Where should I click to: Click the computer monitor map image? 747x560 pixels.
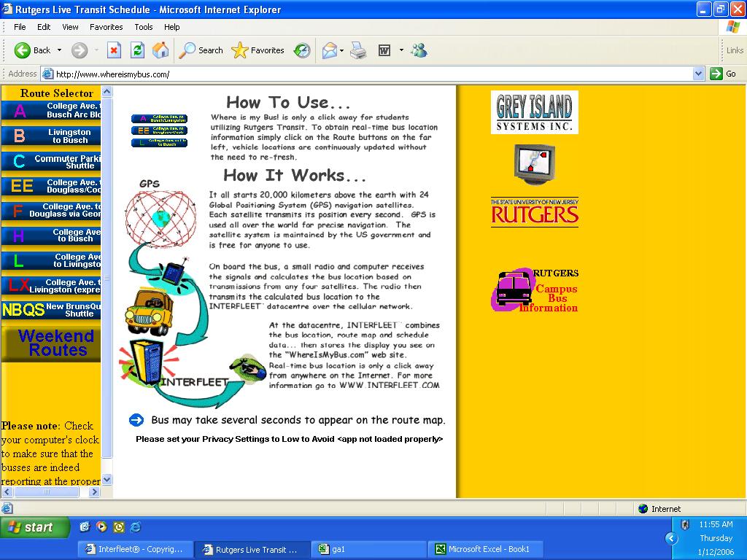coord(535,164)
